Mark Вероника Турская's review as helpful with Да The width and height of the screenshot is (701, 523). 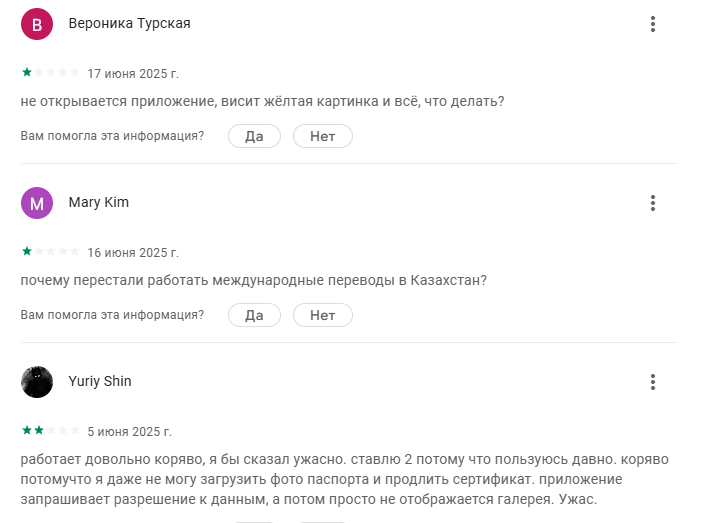coord(254,136)
